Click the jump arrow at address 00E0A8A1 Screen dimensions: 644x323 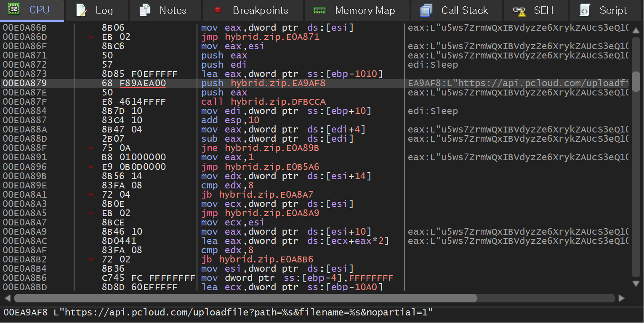pyautogui.click(x=91, y=195)
